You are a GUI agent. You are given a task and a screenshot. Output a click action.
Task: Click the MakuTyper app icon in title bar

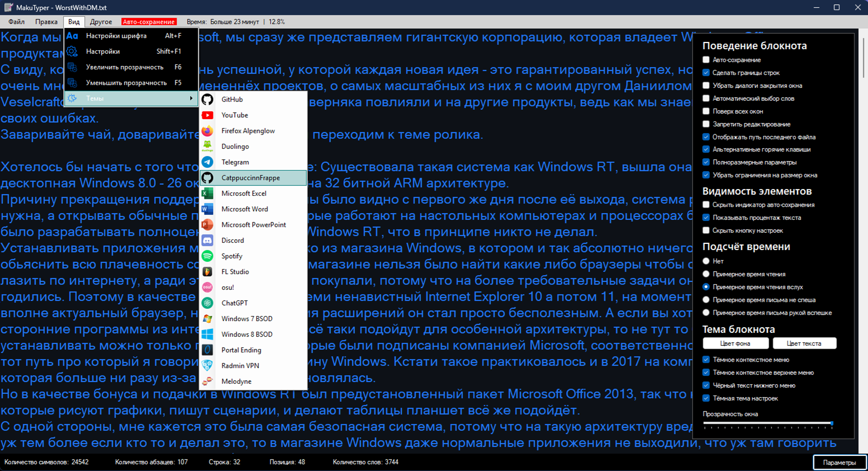8,7
